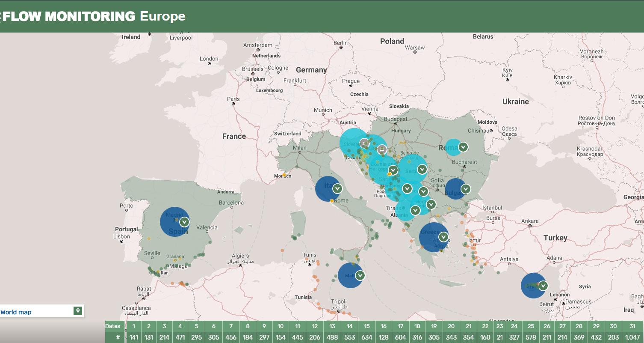This screenshot has height=343, width=644.
Task: Collapse the grey Croatia marker icon
Action: point(382,149)
